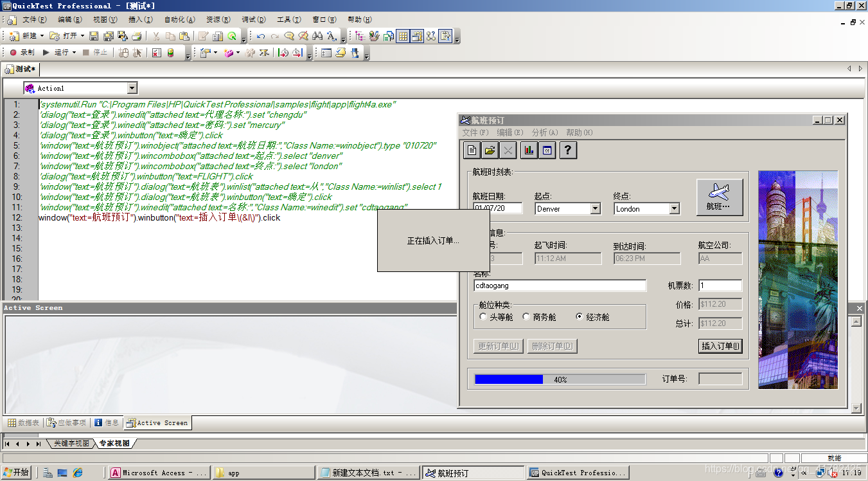868x481 pixels.
Task: Click the Help question mark icon in 航班预订
Action: [567, 150]
